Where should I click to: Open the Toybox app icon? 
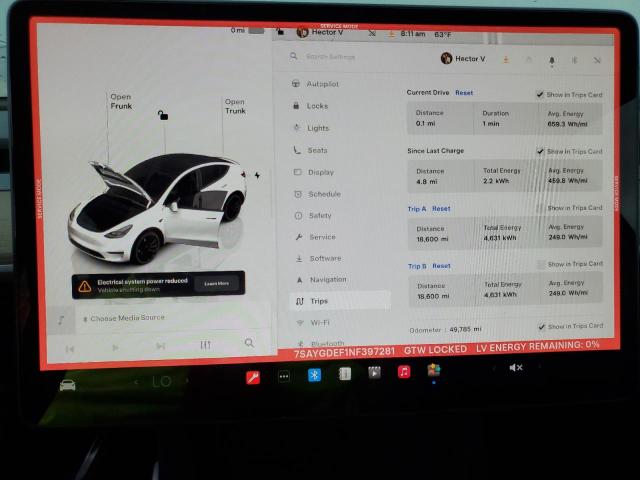[433, 370]
